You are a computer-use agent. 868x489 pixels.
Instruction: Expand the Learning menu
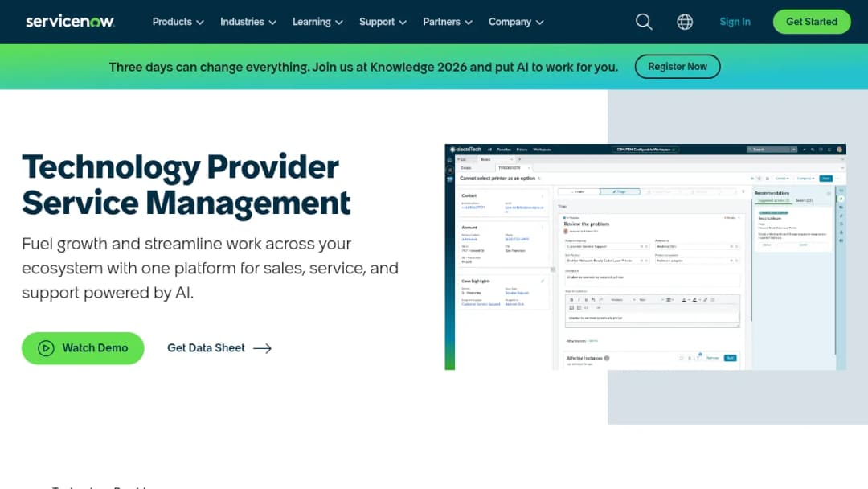(x=317, y=22)
